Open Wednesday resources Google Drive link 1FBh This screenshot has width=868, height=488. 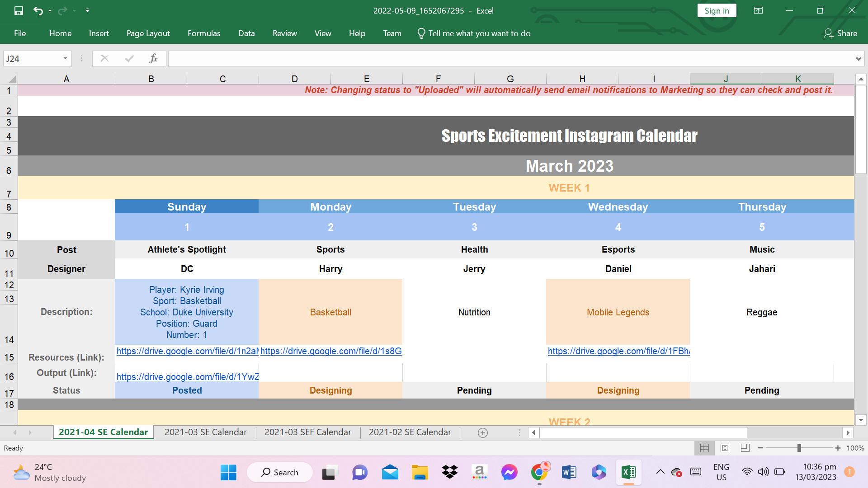[619, 351]
